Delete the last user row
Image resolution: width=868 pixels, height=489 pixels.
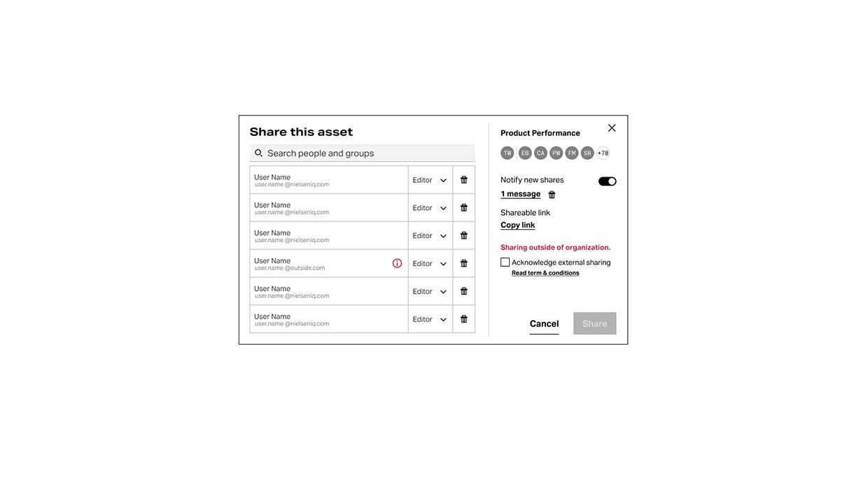coord(463,319)
